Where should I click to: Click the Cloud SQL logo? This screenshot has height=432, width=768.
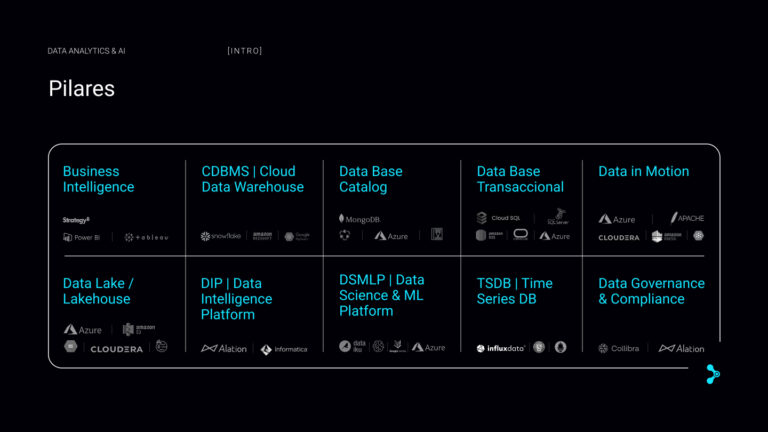[498, 217]
